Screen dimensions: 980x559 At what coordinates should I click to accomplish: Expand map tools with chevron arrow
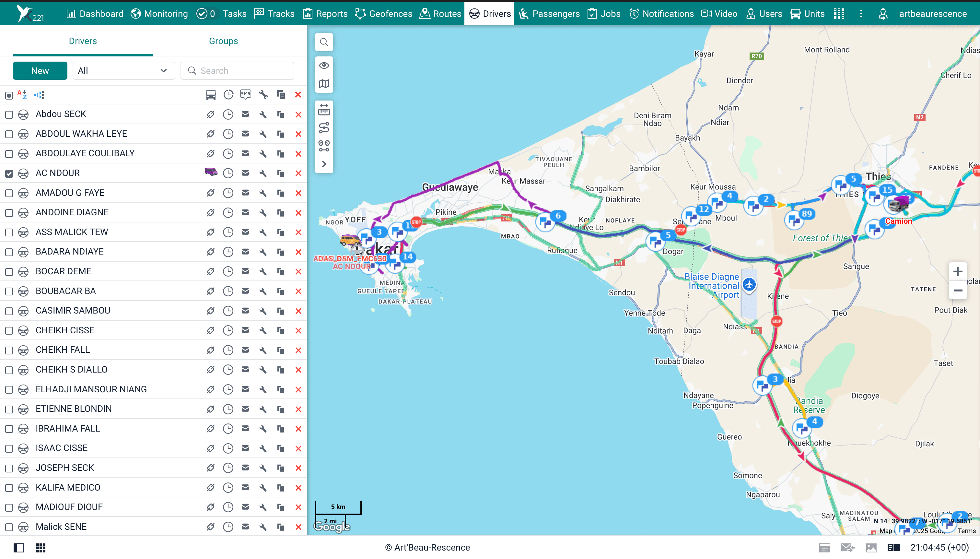pos(324,164)
